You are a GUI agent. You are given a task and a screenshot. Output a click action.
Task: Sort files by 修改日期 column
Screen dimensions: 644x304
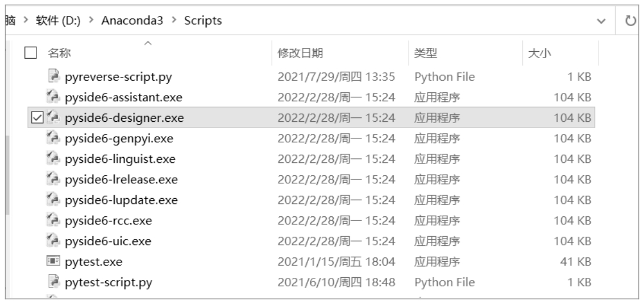(x=300, y=54)
